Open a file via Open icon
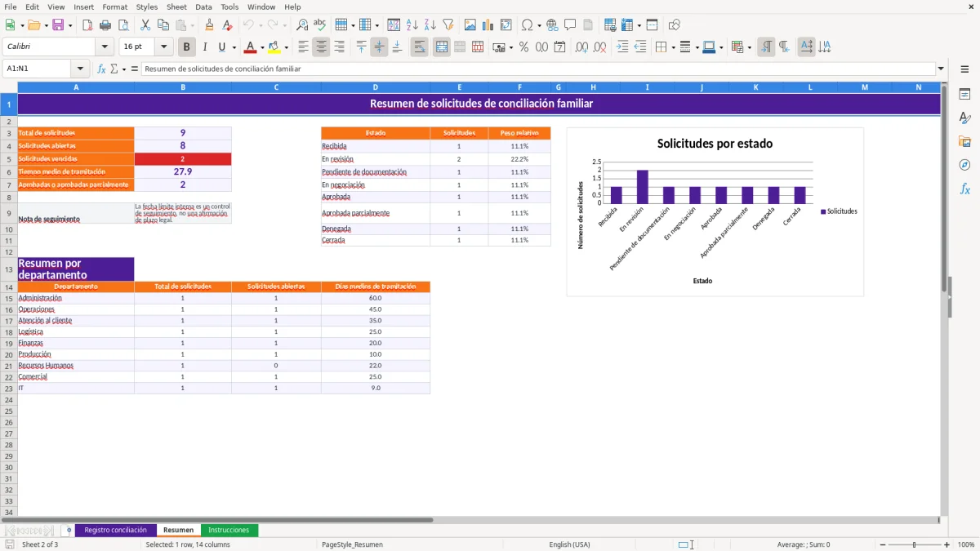This screenshot has height=551, width=980. coord(33,25)
